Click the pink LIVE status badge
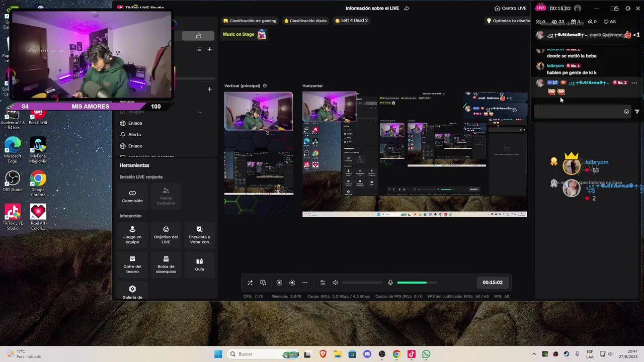 [x=540, y=8]
